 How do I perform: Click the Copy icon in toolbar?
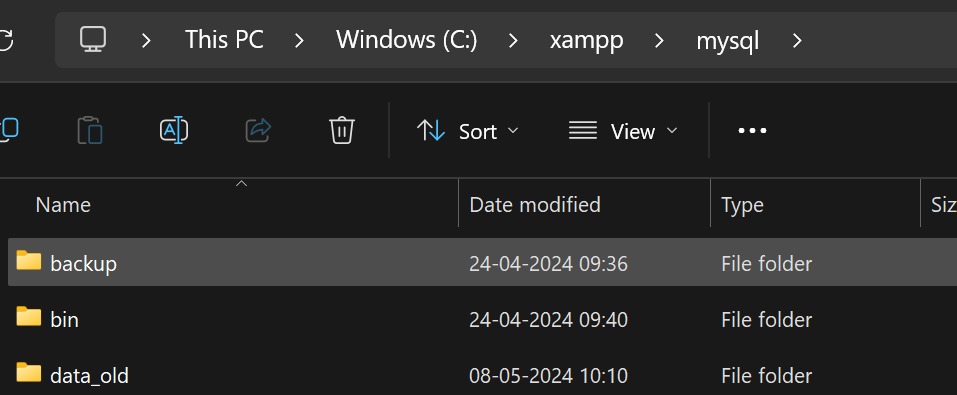(9, 131)
